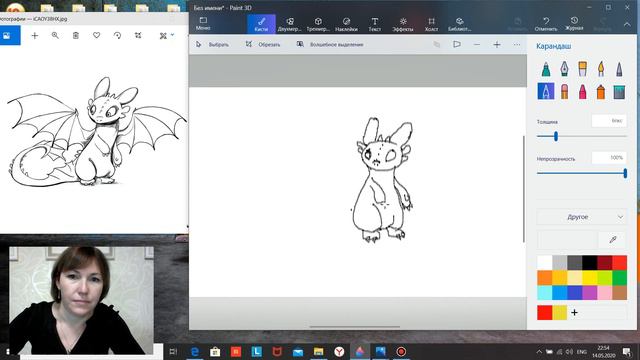Viewport: 640px width, 360px height.
Task: Open the Mail app from taskbar
Action: point(298,351)
